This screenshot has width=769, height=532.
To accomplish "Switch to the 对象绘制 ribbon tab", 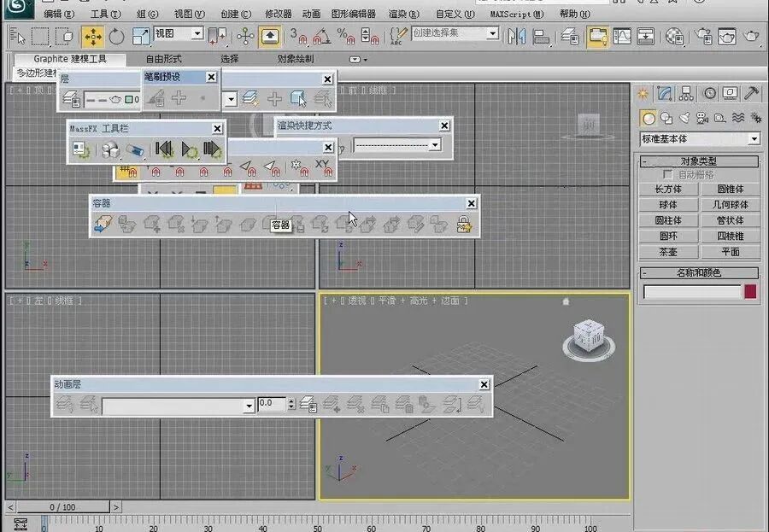I will (x=296, y=59).
